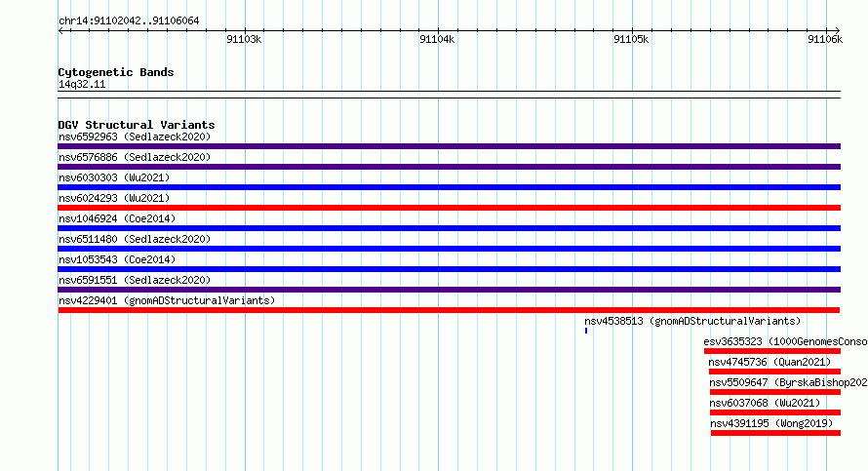
Task: Click the chr14:91102042..91106064 region label
Action: point(129,20)
